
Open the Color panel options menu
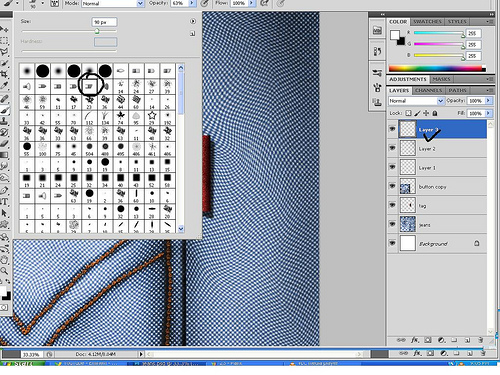coord(489,22)
